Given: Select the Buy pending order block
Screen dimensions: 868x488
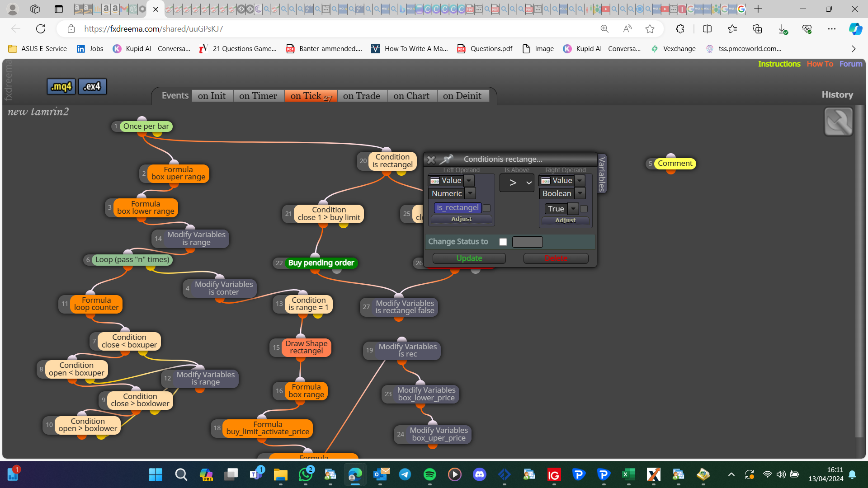Looking at the screenshot, I should tap(321, 263).
